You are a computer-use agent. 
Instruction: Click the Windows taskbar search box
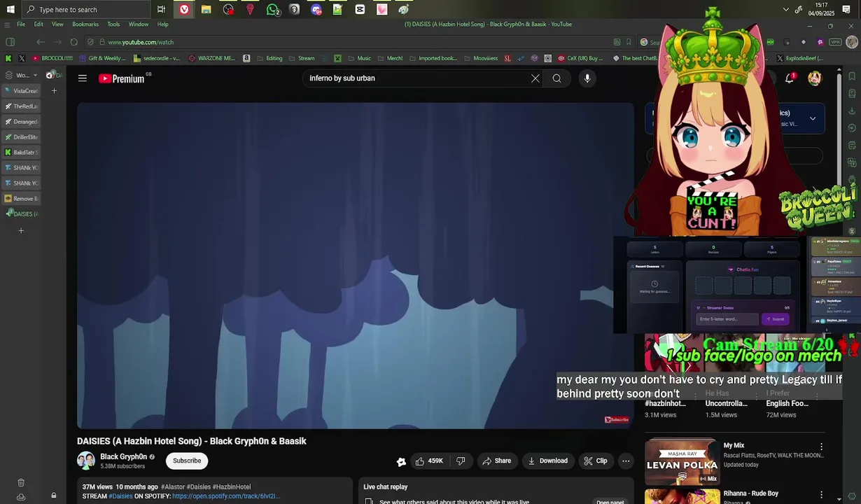(x=85, y=9)
